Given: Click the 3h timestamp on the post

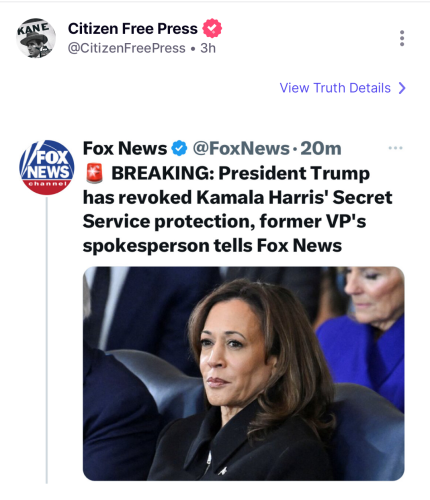Looking at the screenshot, I should point(208,48).
